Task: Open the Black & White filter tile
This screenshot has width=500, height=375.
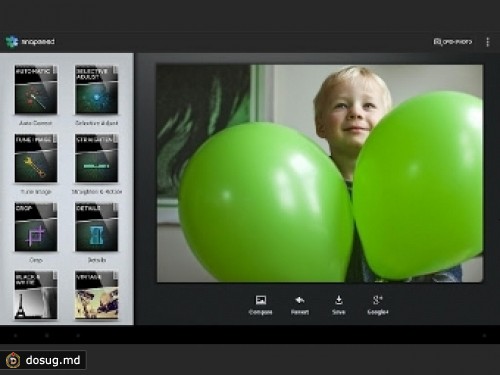Action: point(36,295)
